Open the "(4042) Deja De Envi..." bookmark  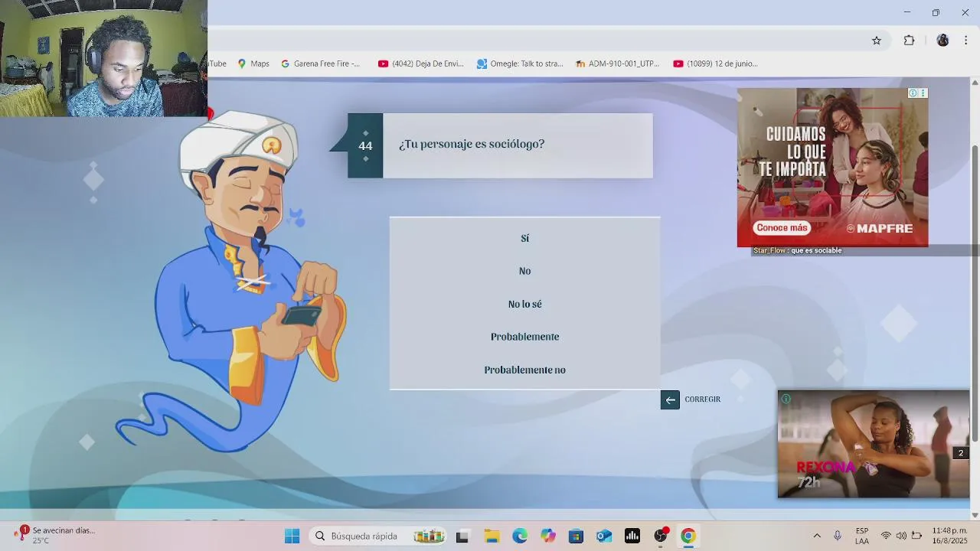421,64
